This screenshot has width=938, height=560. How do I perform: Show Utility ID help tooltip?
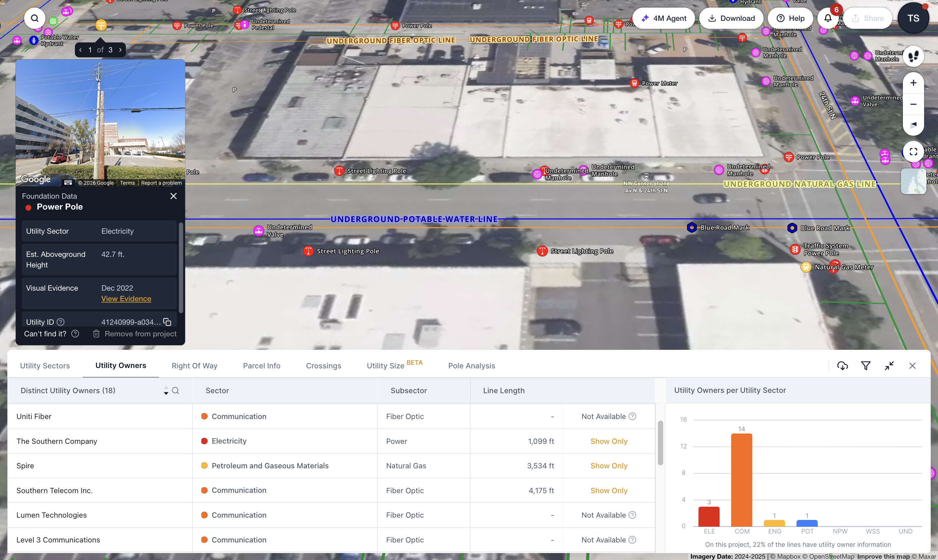pyautogui.click(x=60, y=322)
